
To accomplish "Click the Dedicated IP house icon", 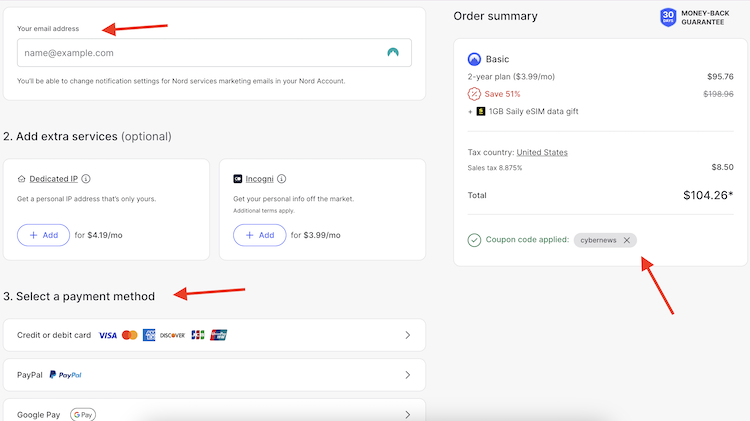I will pos(22,179).
